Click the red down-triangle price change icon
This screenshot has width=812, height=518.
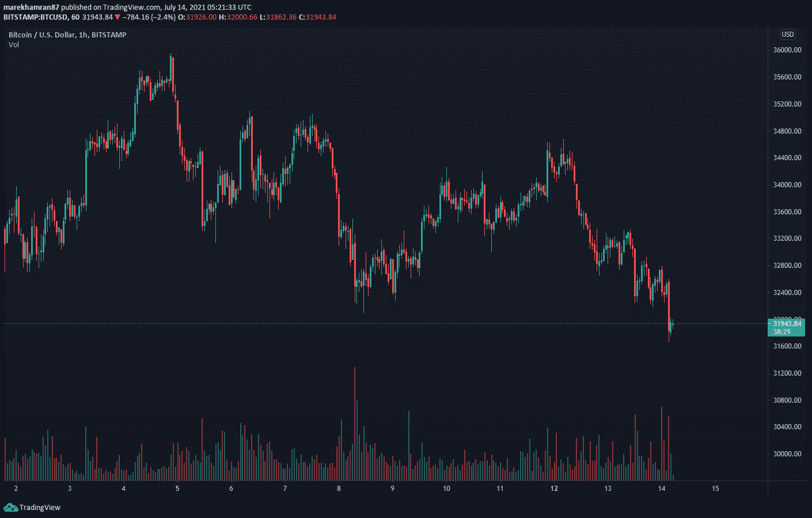tap(118, 17)
